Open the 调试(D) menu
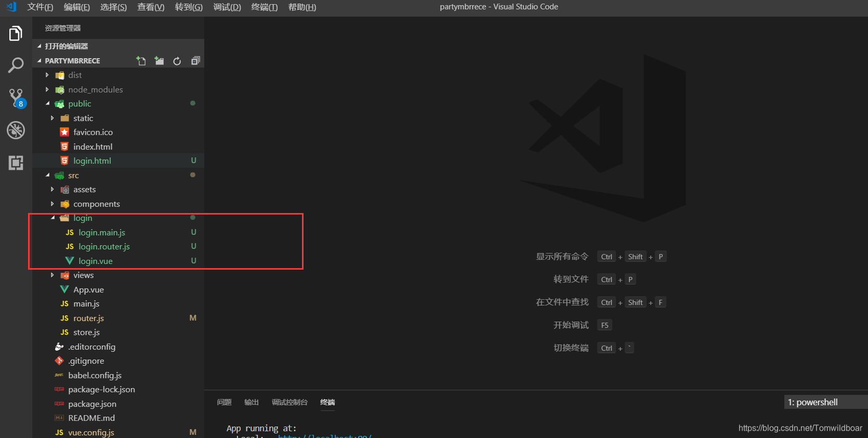This screenshot has width=868, height=438. [x=227, y=7]
